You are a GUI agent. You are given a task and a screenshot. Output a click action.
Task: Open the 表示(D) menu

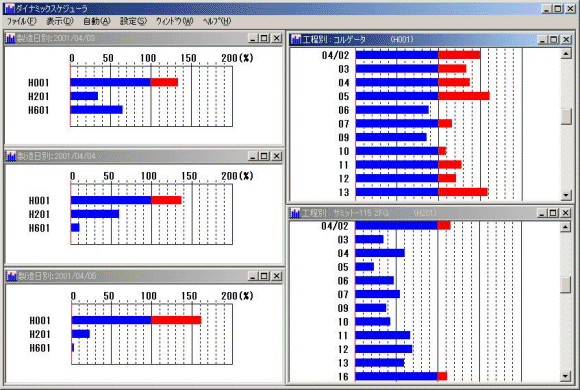(59, 21)
